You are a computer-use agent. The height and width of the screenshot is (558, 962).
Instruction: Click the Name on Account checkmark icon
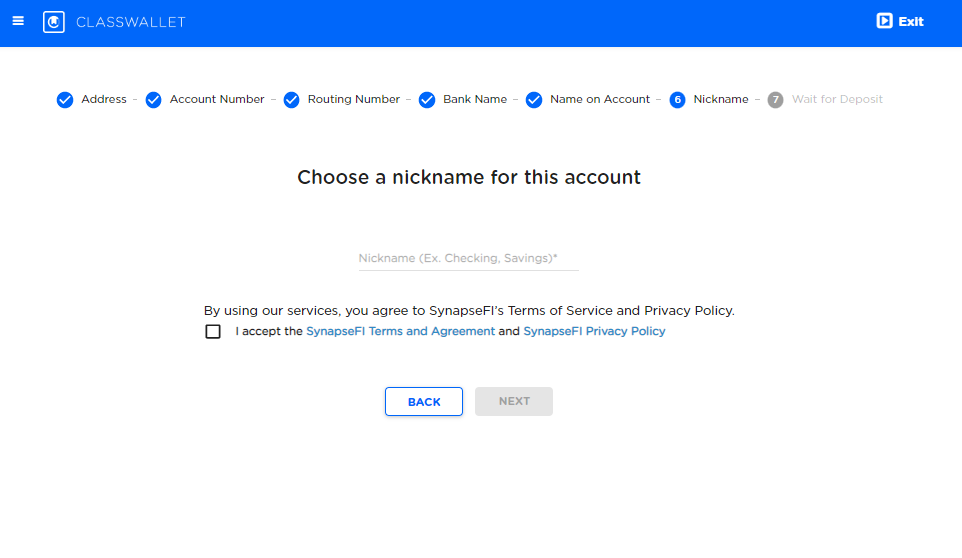(534, 100)
